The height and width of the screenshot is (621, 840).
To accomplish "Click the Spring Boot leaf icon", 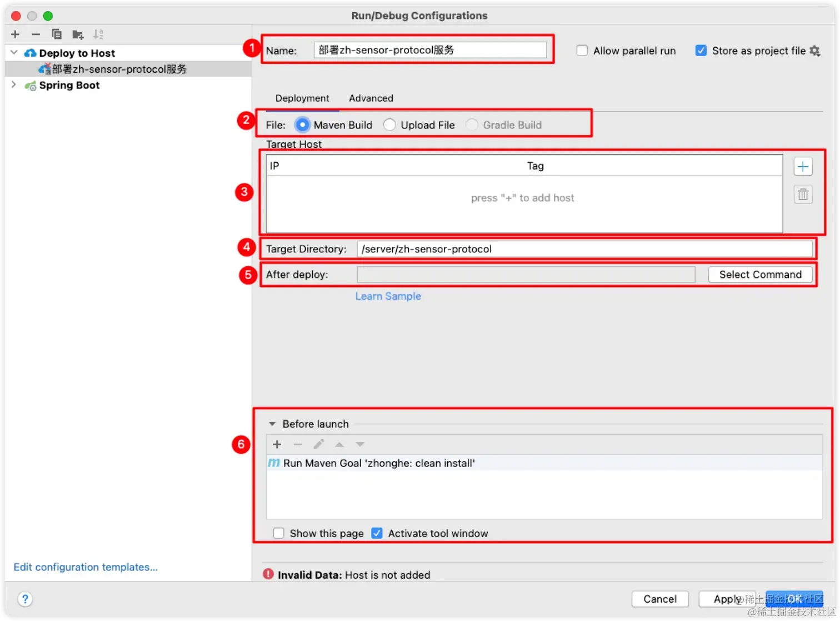I will click(x=31, y=86).
